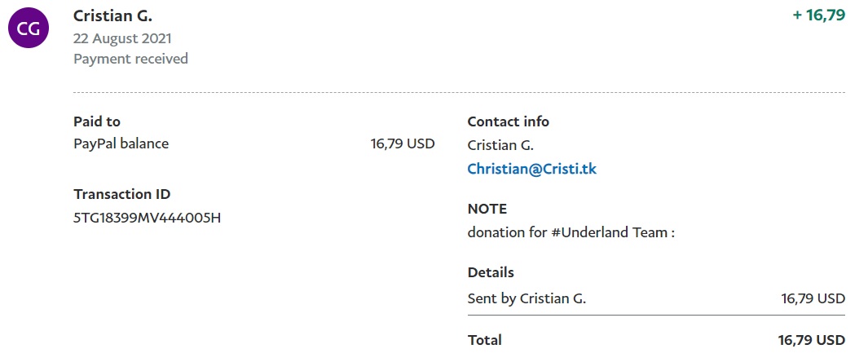Click the Details heading

click(x=491, y=272)
